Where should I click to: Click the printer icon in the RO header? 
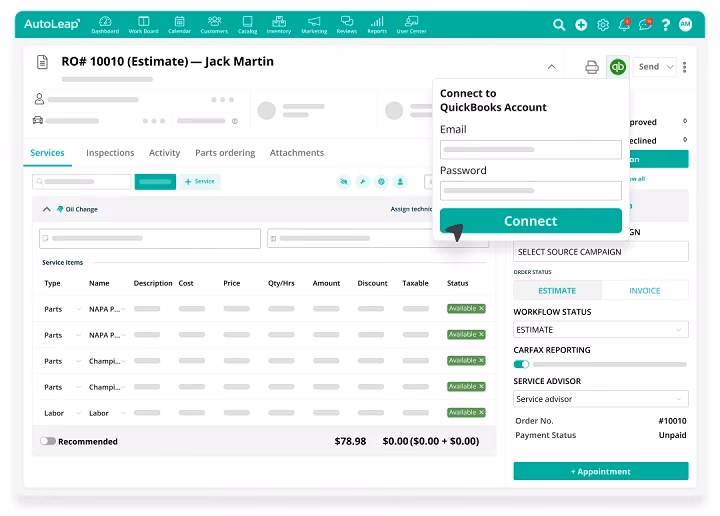click(x=592, y=67)
